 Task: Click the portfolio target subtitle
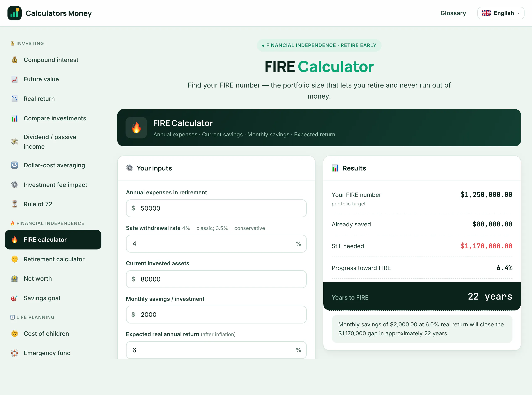(349, 204)
